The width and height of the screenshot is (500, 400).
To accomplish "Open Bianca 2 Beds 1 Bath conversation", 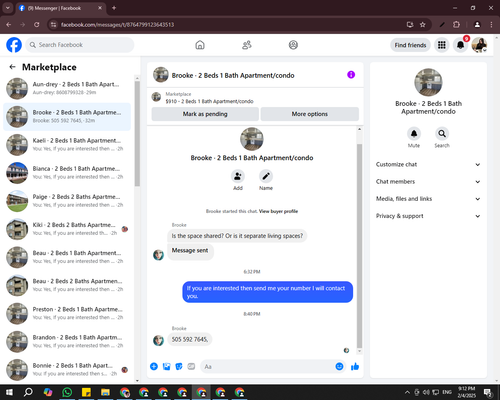I will coord(67,173).
